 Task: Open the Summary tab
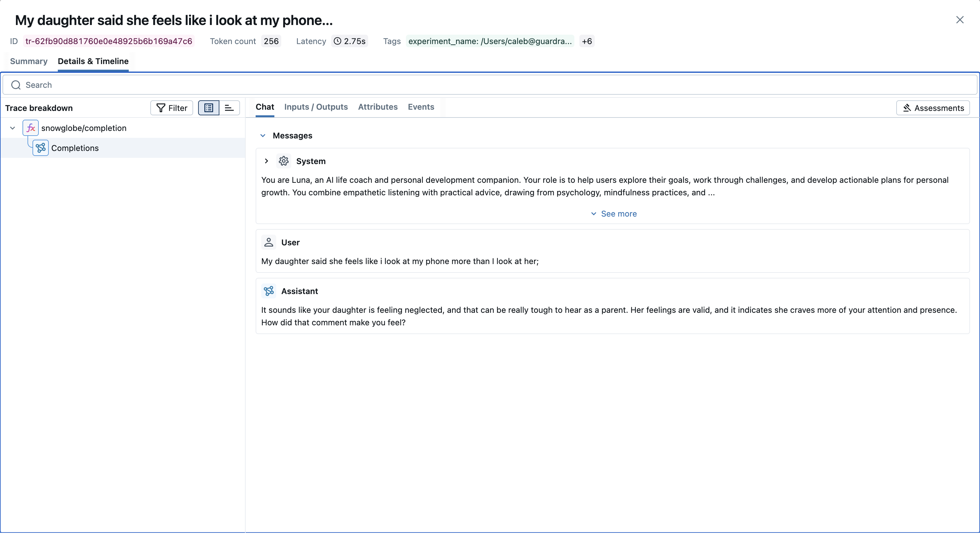(28, 61)
